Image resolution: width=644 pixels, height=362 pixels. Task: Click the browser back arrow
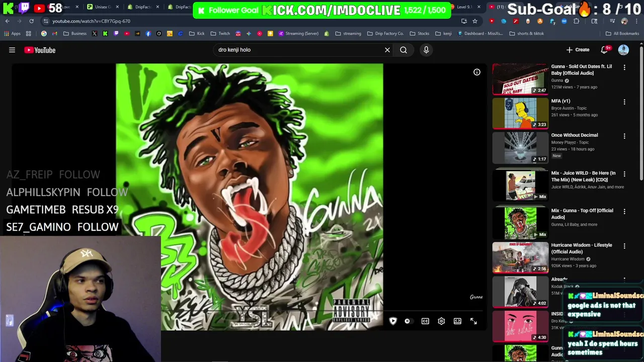pyautogui.click(x=8, y=21)
